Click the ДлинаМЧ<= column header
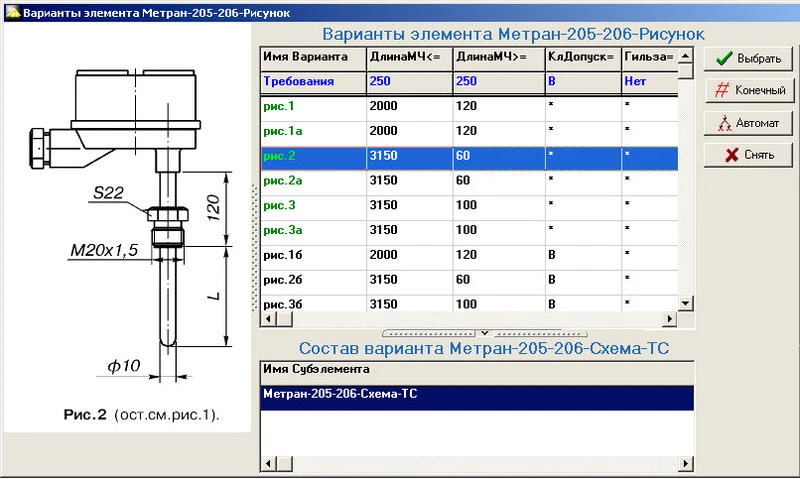The width and height of the screenshot is (800, 479). pyautogui.click(x=408, y=56)
